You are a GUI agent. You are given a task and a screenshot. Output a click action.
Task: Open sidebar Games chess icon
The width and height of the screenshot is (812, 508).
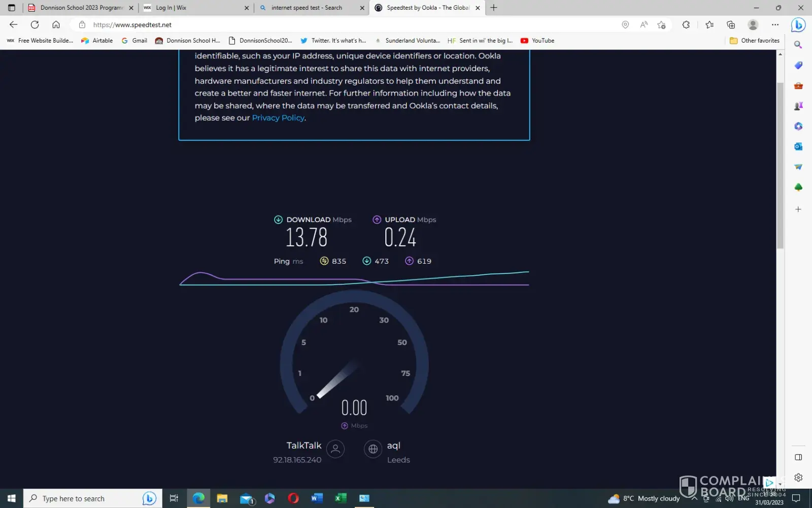(x=798, y=106)
